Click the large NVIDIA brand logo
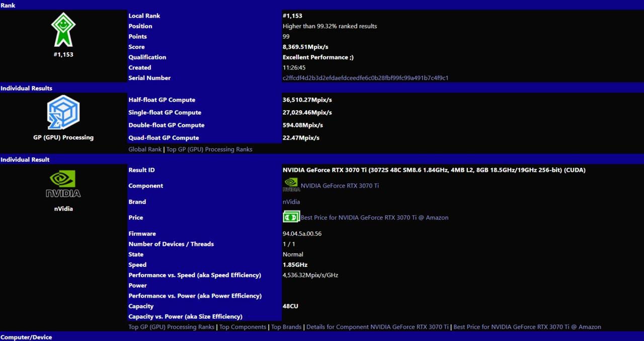The height and width of the screenshot is (341, 644). tap(63, 184)
